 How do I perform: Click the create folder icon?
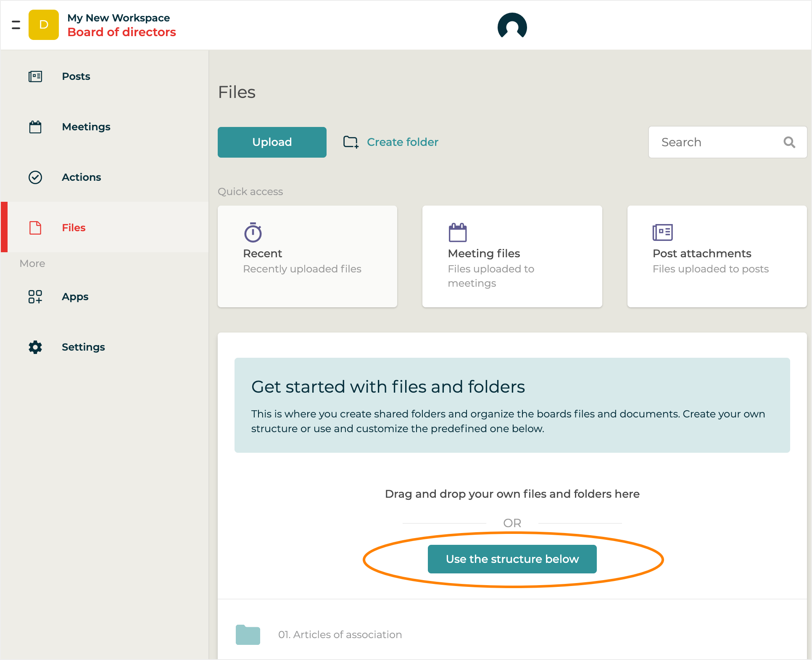pyautogui.click(x=351, y=142)
